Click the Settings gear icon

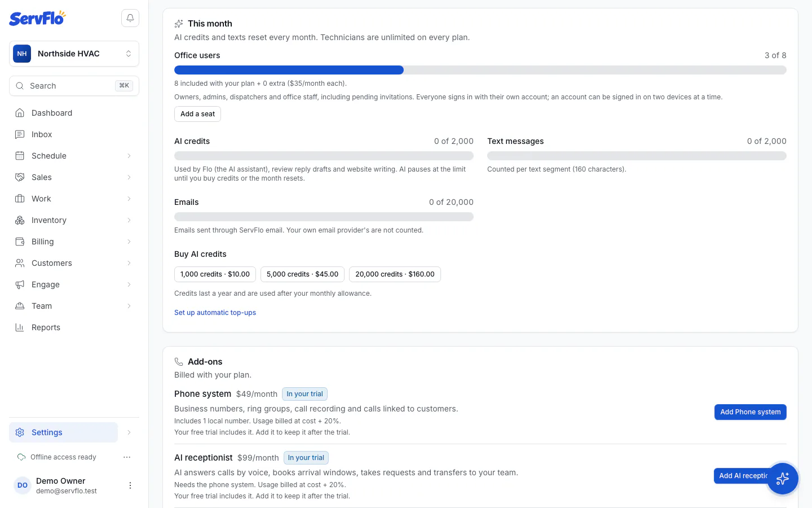click(20, 432)
